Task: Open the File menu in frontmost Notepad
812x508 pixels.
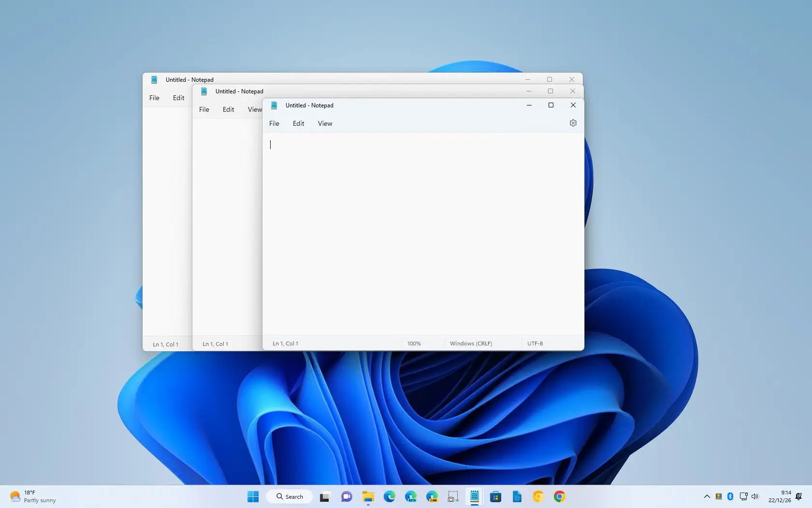Action: pyautogui.click(x=274, y=123)
